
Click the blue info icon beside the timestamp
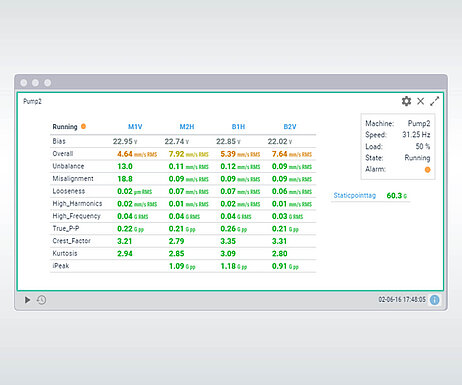point(435,300)
